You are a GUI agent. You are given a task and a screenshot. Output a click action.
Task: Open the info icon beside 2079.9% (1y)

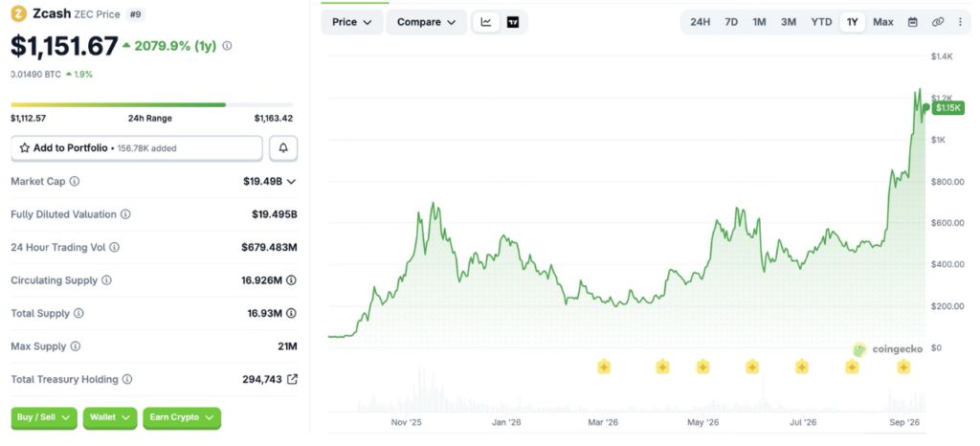227,46
